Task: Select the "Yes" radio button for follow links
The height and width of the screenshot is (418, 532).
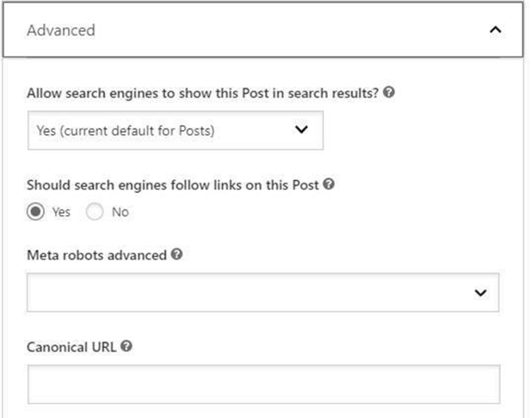Action: pyautogui.click(x=35, y=211)
